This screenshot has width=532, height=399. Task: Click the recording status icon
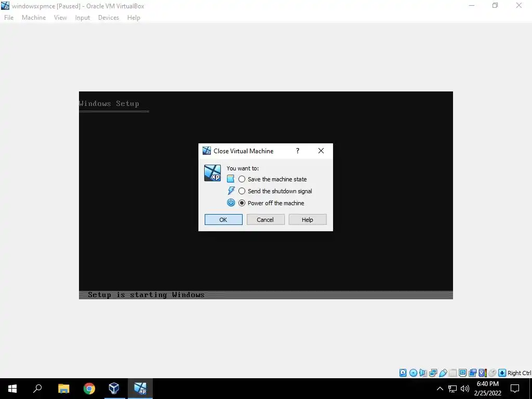[472, 373]
